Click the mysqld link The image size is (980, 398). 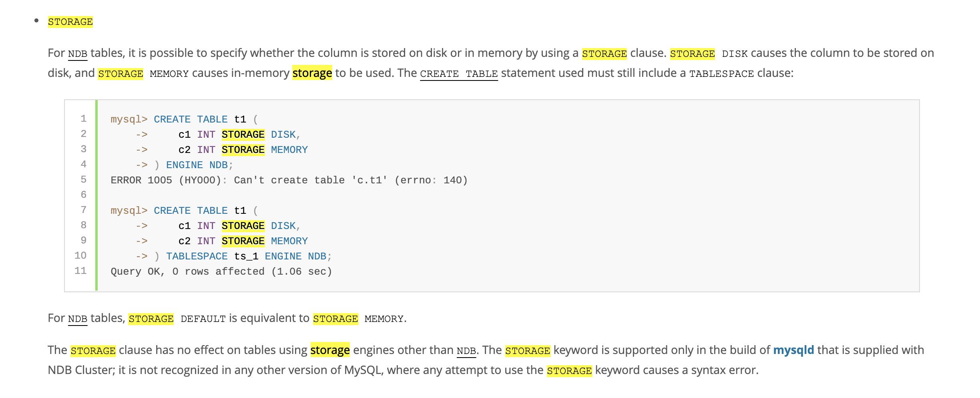[x=793, y=350]
